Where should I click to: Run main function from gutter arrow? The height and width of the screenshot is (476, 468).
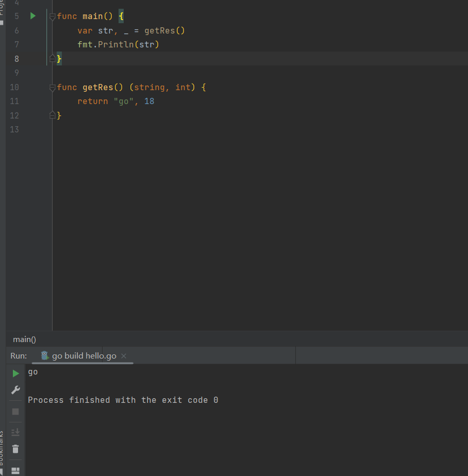coord(33,16)
